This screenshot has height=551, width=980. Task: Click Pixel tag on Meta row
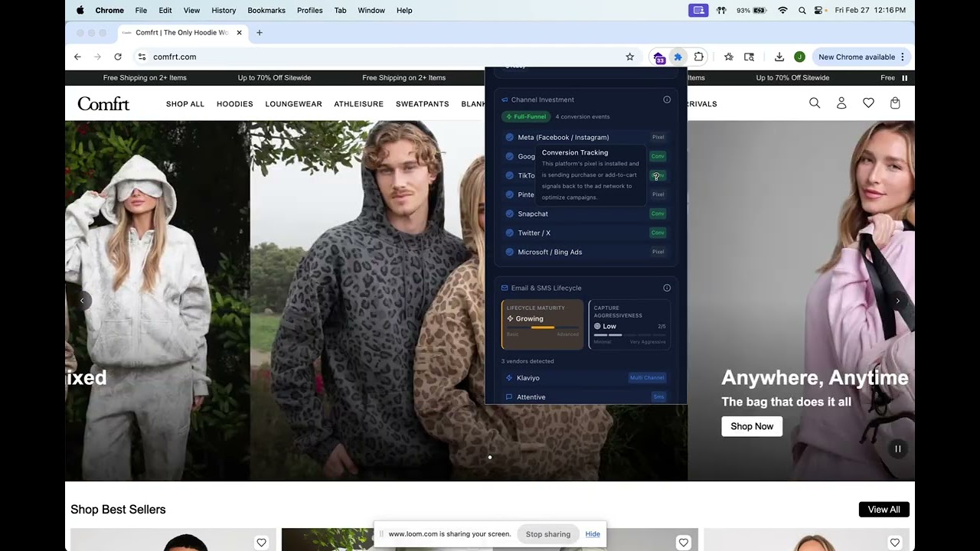coord(658,137)
